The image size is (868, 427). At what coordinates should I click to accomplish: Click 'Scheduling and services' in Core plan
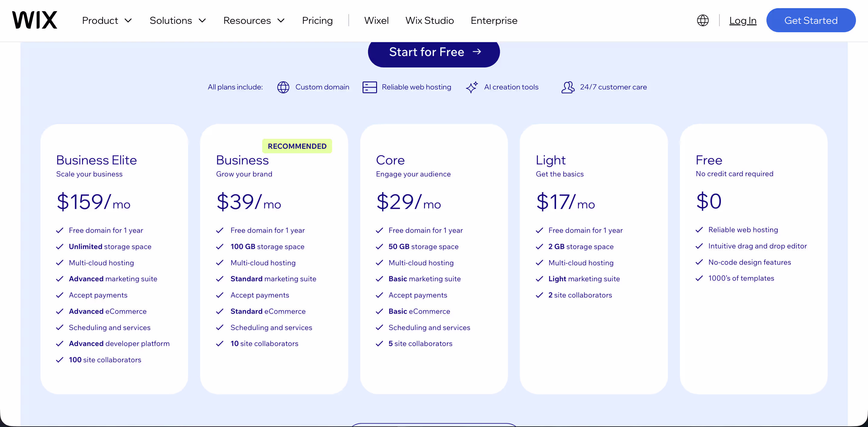click(429, 328)
